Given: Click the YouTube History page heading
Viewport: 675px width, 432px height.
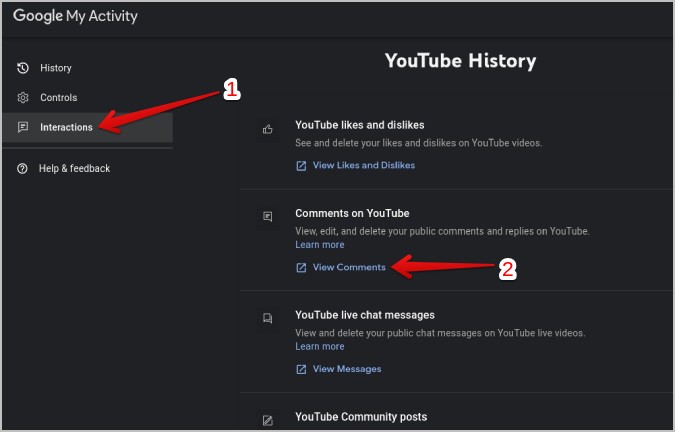Looking at the screenshot, I should (460, 61).
